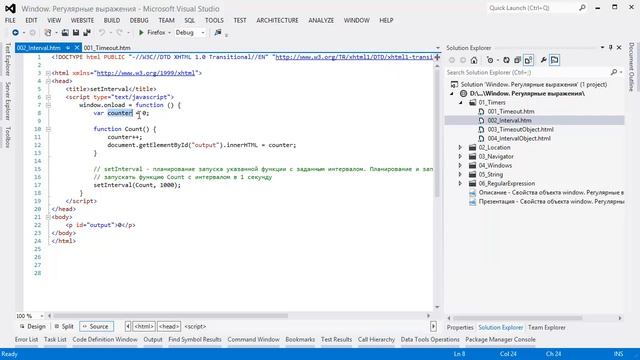Select the <head> tag breadcrumb button
Image resolution: width=640 pixels, height=360 pixels.
coord(169,327)
